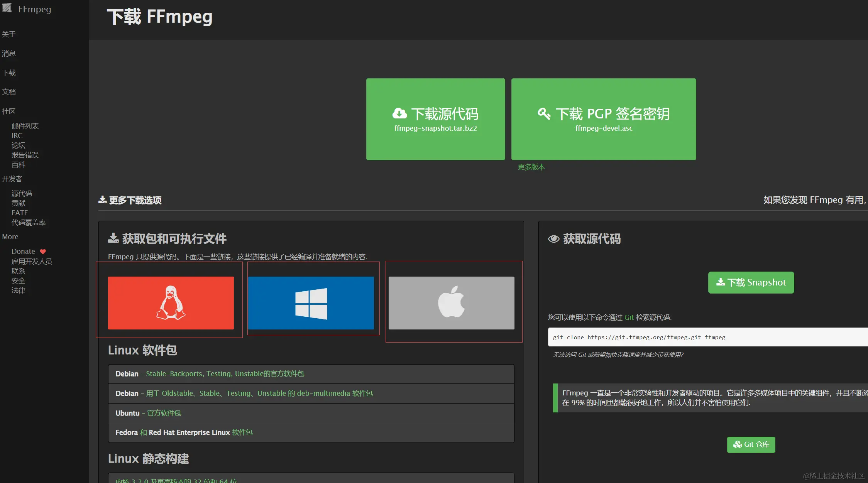Click the download icon beside 更多下载选项

click(102, 200)
